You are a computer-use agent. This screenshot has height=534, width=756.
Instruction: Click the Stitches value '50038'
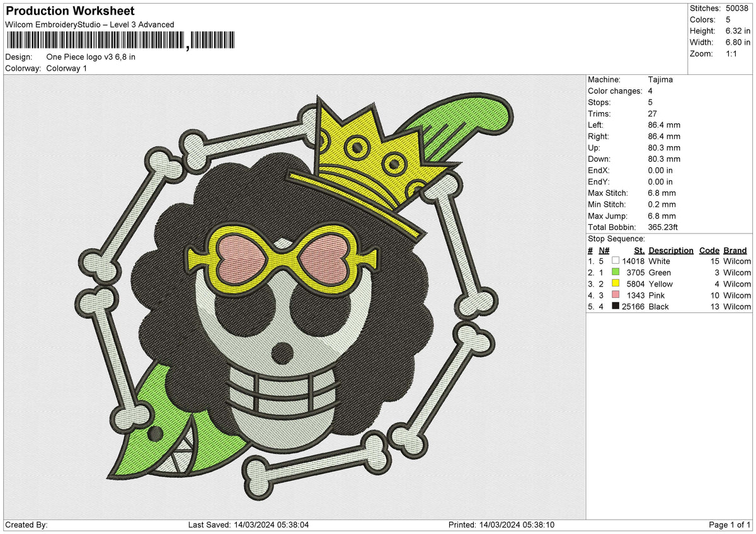click(x=738, y=8)
